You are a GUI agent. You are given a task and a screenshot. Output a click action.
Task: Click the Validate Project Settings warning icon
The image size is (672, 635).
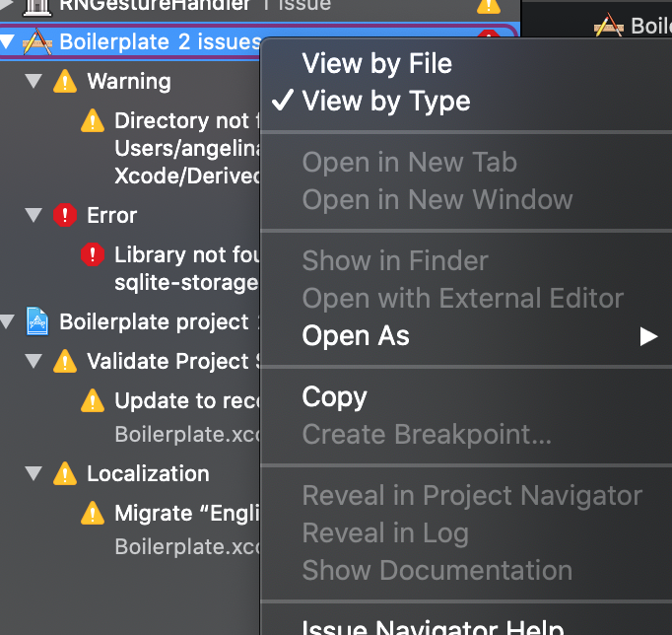click(65, 361)
